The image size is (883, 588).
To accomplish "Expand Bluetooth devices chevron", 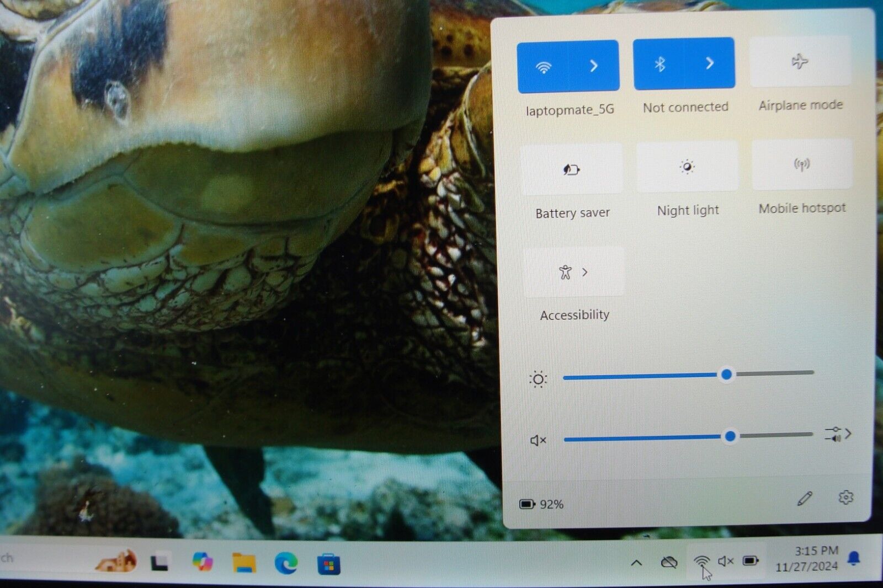I will coord(710,64).
